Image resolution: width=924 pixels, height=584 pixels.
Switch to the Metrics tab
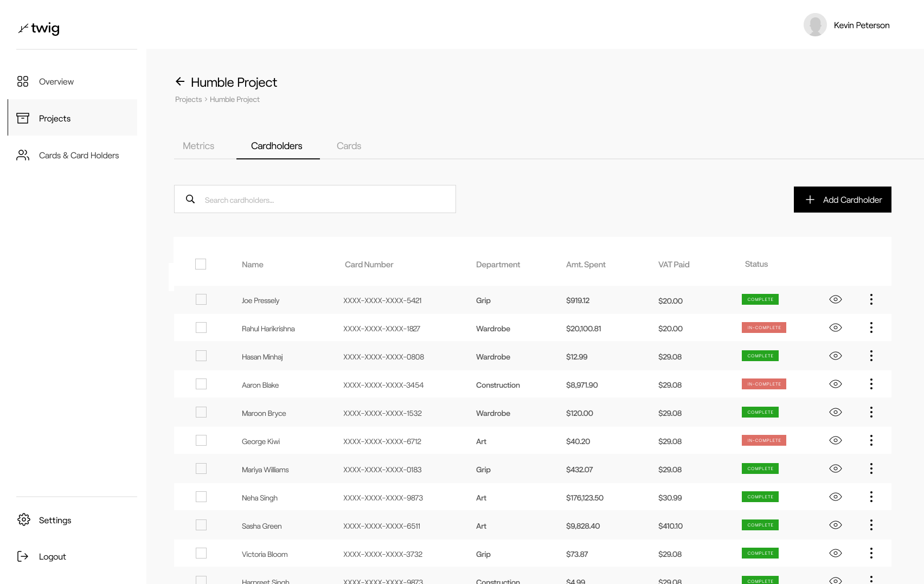coord(198,146)
